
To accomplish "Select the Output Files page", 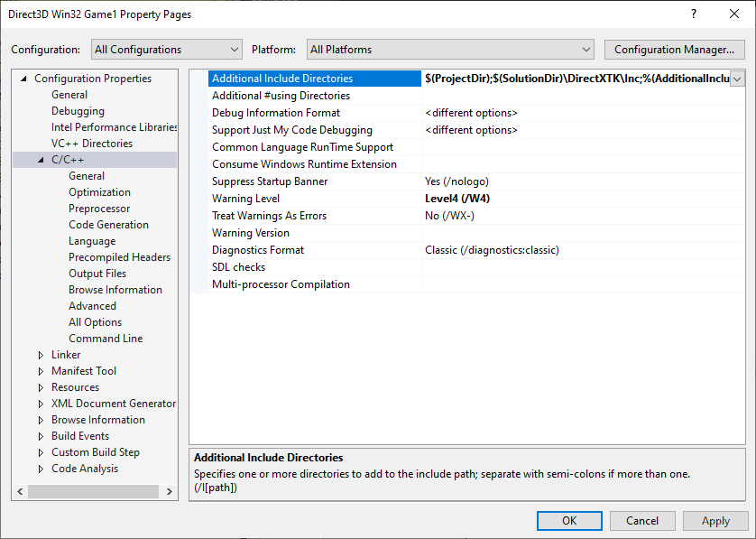I will pos(97,274).
